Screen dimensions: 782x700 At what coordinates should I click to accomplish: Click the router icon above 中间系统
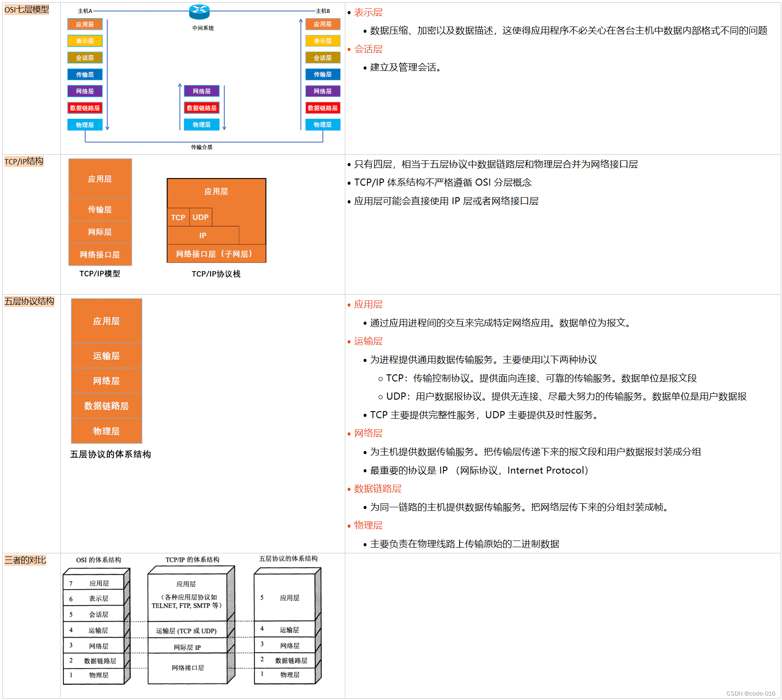(x=199, y=12)
